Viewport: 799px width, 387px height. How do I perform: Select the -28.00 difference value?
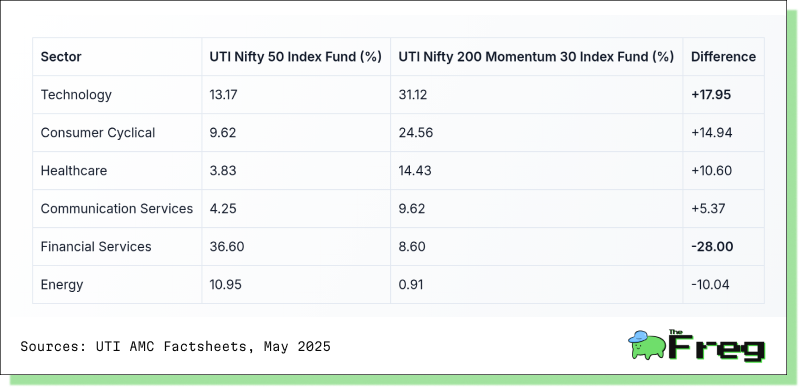click(712, 247)
